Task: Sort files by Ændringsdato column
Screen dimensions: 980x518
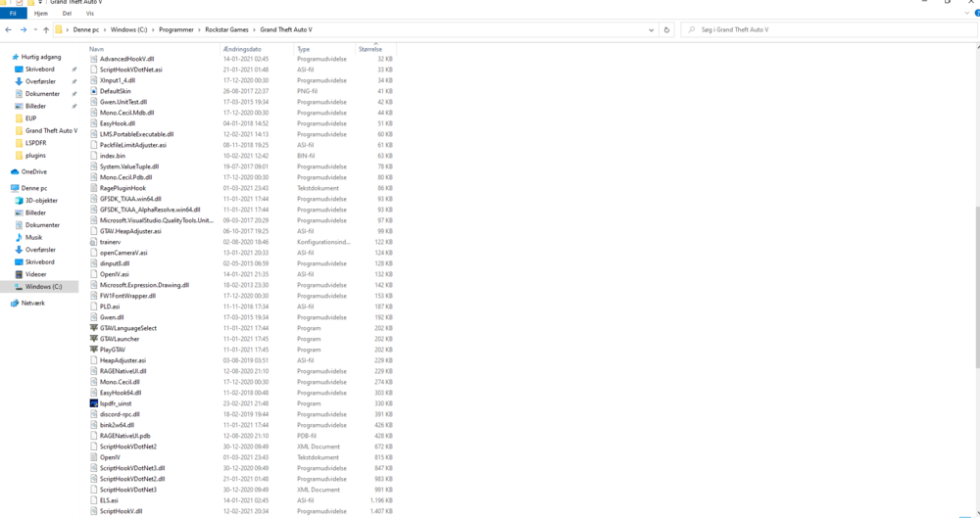Action: (x=242, y=49)
